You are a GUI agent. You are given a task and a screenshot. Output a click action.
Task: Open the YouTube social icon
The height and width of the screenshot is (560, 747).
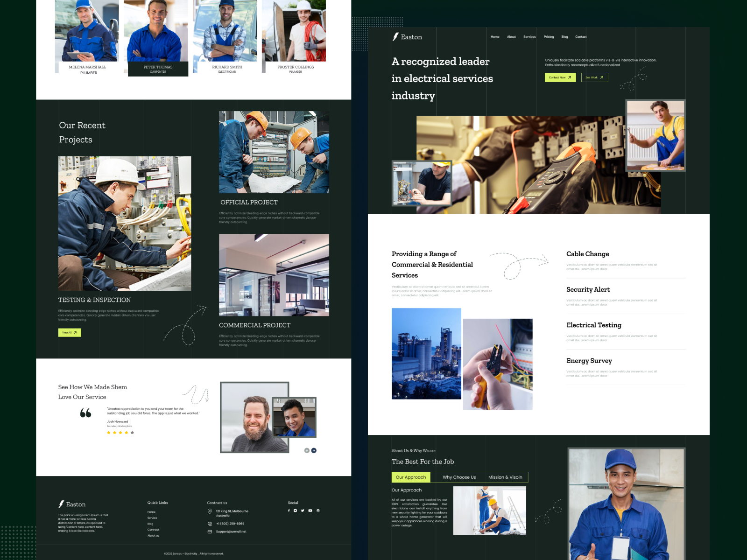click(x=310, y=511)
